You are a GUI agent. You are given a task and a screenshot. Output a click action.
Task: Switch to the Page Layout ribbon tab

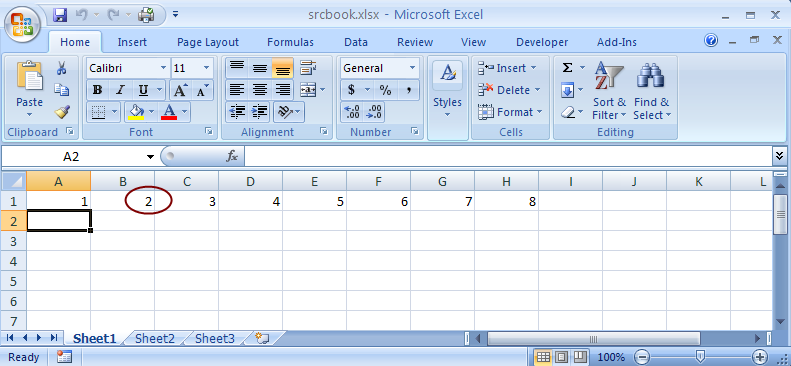[208, 42]
